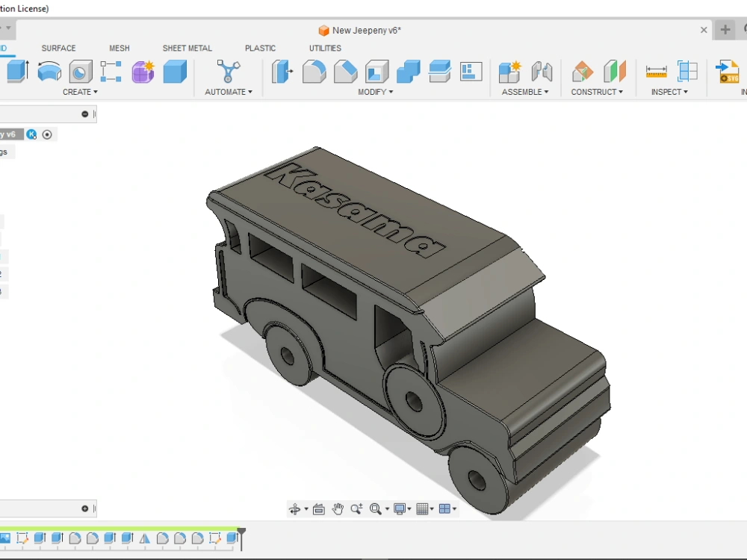This screenshot has width=747, height=560.
Task: Open the INSPECT dropdown menu
Action: 669,92
